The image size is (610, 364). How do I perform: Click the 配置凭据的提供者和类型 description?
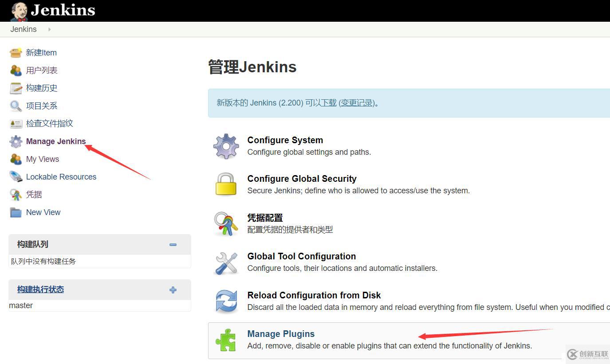coord(290,230)
